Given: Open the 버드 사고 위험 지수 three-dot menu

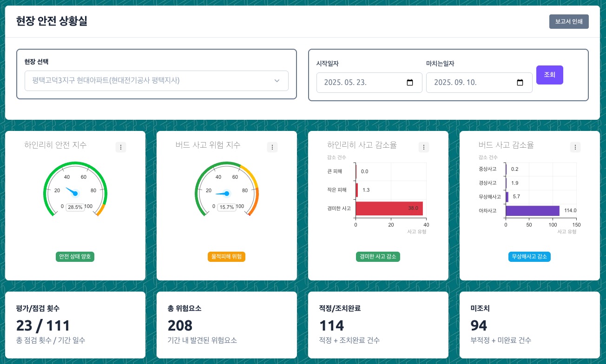Looking at the screenshot, I should point(272,147).
